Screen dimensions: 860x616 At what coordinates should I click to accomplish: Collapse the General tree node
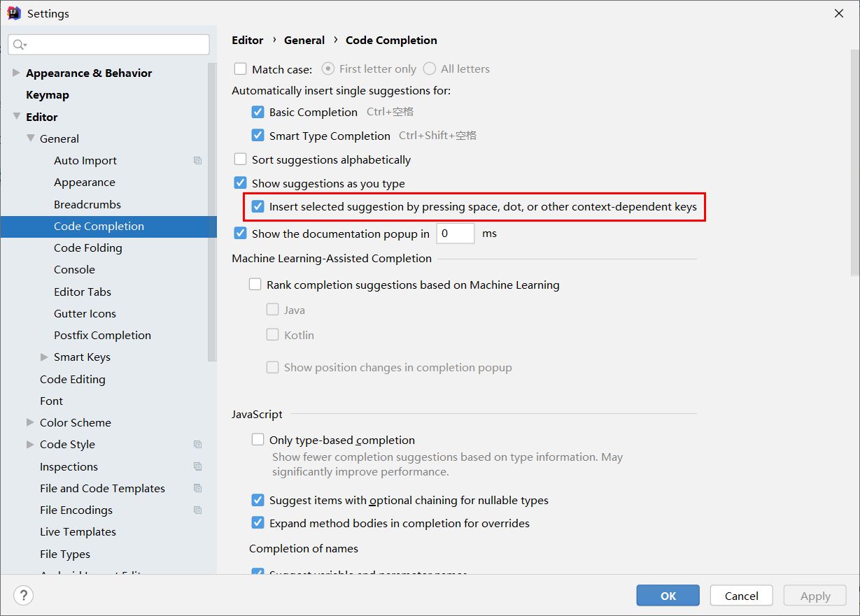(30, 138)
